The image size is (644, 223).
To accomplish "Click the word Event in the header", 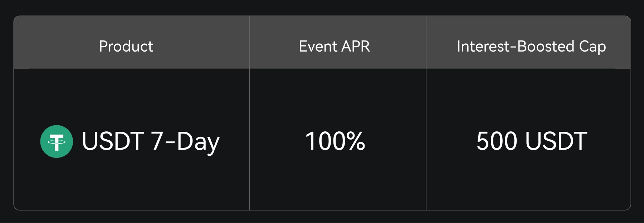I will coord(318,46).
